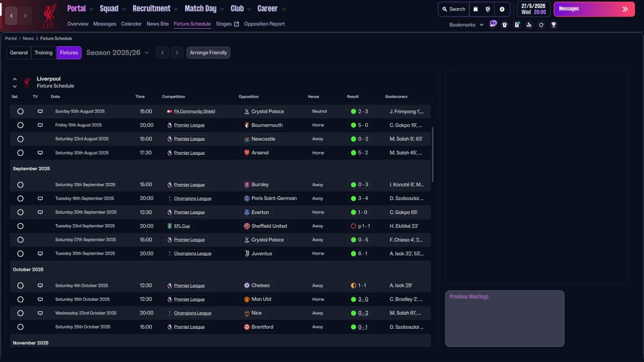
Task: Click the Arrange Friendly button
Action: (x=208, y=53)
